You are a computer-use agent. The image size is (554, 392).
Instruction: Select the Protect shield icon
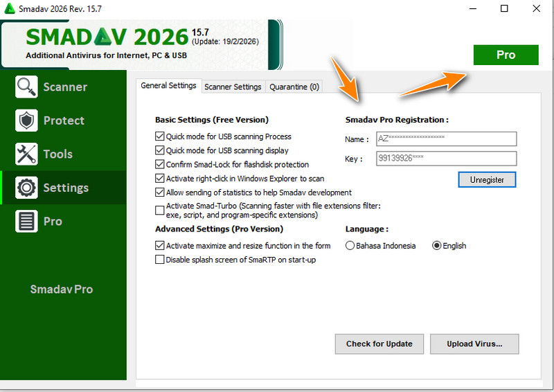click(x=26, y=121)
